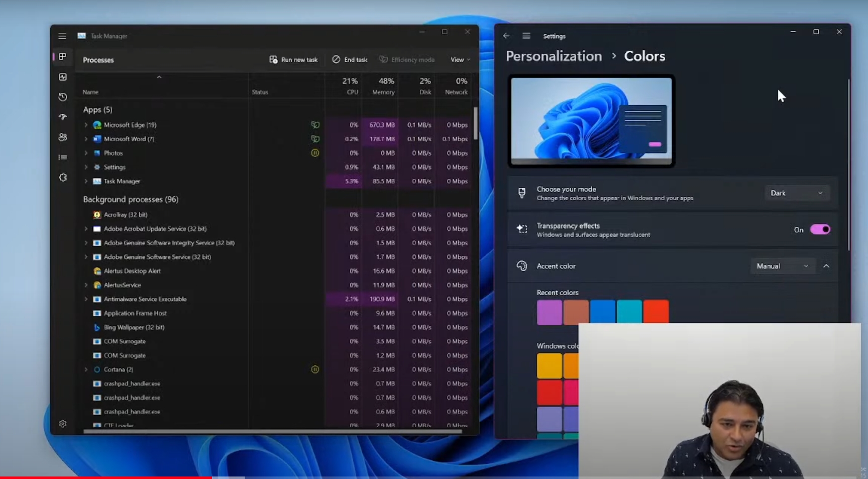Go back in Settings window
Image resolution: width=868 pixels, height=479 pixels.
click(506, 36)
